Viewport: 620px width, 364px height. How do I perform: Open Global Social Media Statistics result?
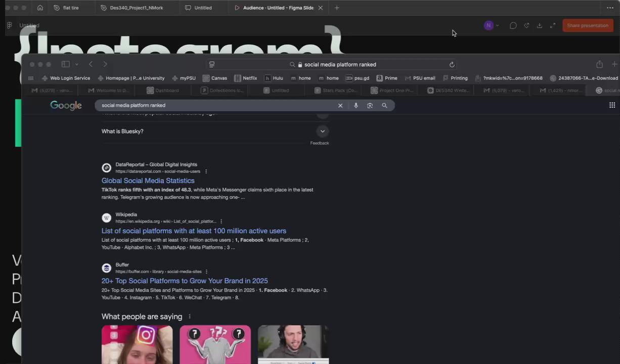click(148, 180)
